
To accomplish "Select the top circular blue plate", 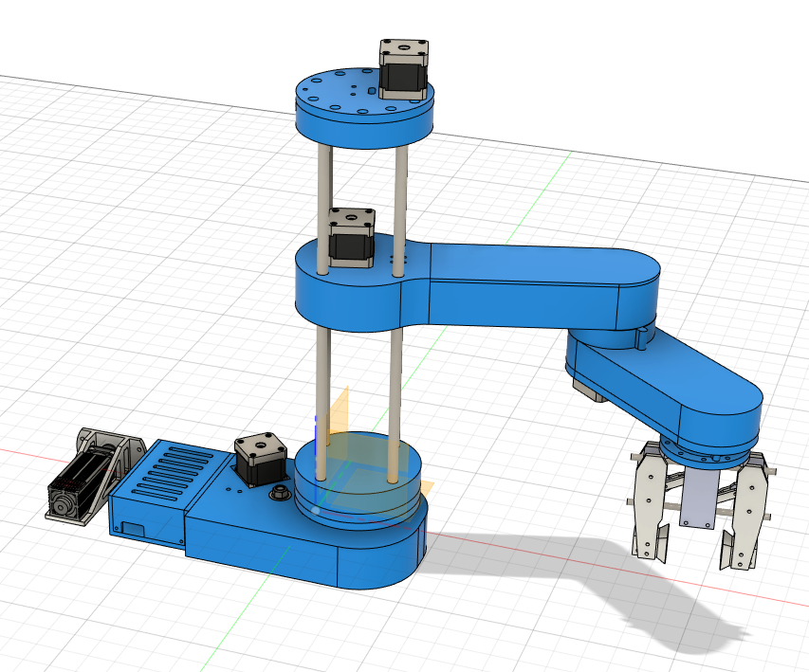I will pyautogui.click(x=364, y=110).
